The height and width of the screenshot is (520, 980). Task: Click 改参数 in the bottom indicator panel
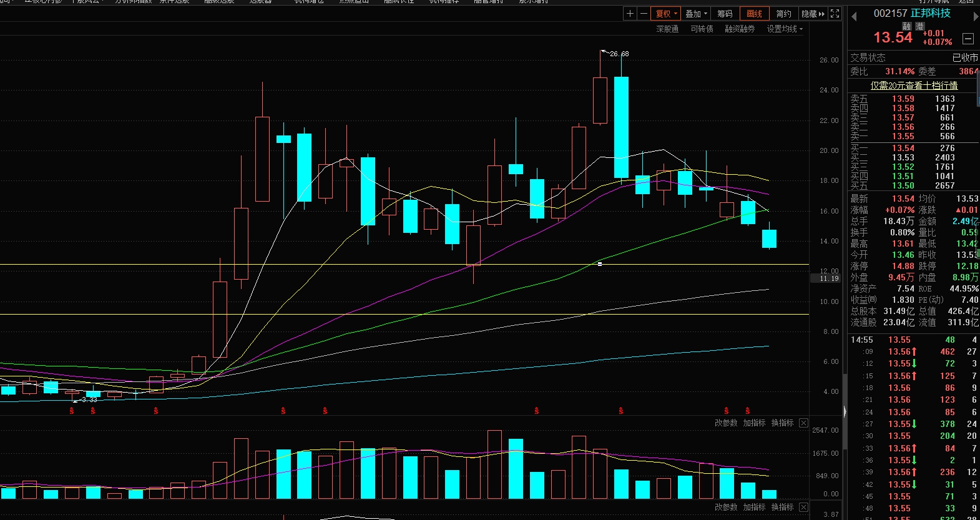tap(726, 508)
